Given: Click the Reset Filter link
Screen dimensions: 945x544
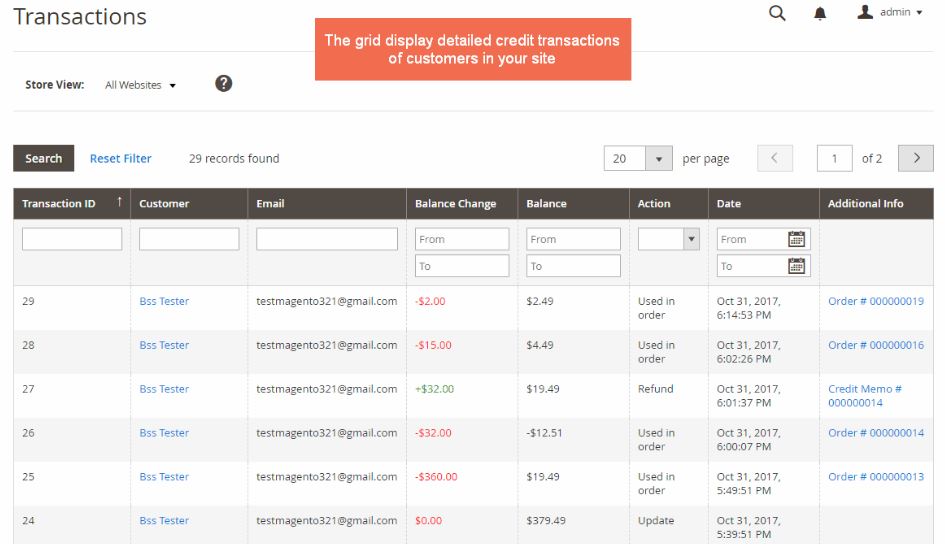Looking at the screenshot, I should pyautogui.click(x=120, y=158).
